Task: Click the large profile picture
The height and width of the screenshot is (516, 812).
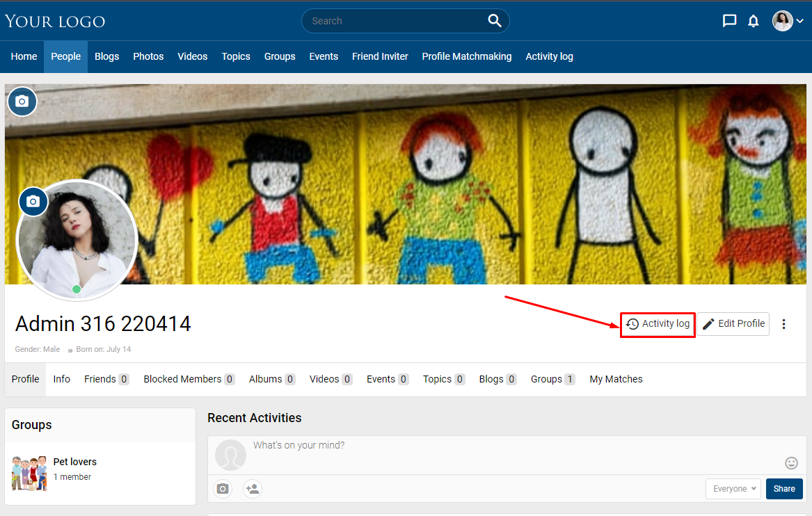Action: [77, 240]
